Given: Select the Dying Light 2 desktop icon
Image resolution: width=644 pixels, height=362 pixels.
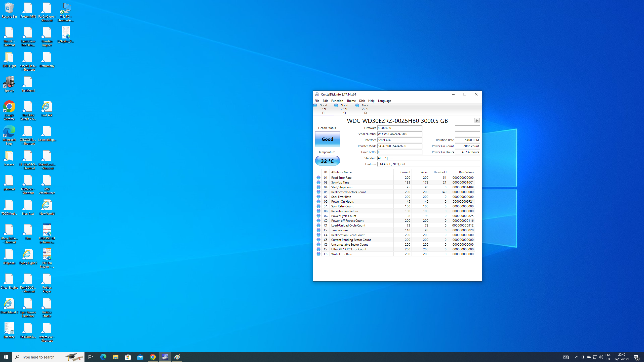Looking at the screenshot, I should pos(28,257).
